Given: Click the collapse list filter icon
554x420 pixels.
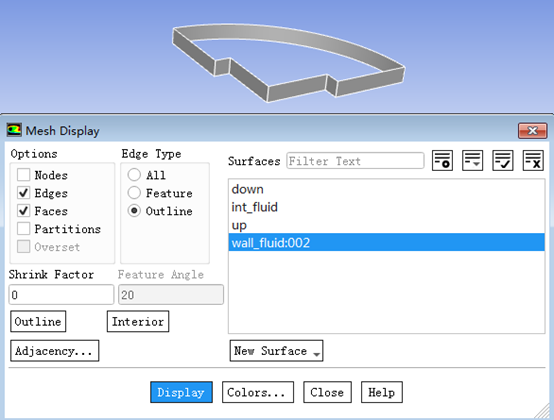Looking at the screenshot, I should [x=472, y=160].
